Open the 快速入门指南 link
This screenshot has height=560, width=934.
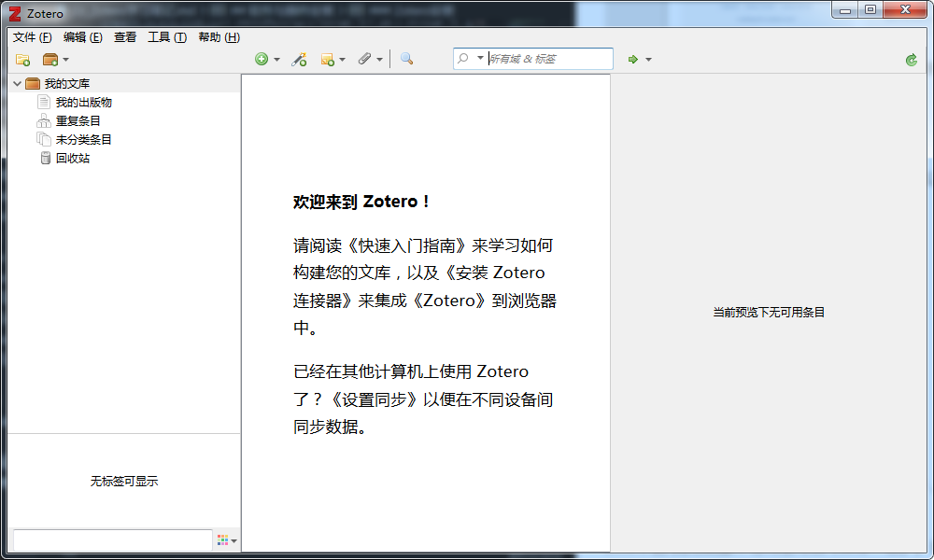click(x=407, y=245)
